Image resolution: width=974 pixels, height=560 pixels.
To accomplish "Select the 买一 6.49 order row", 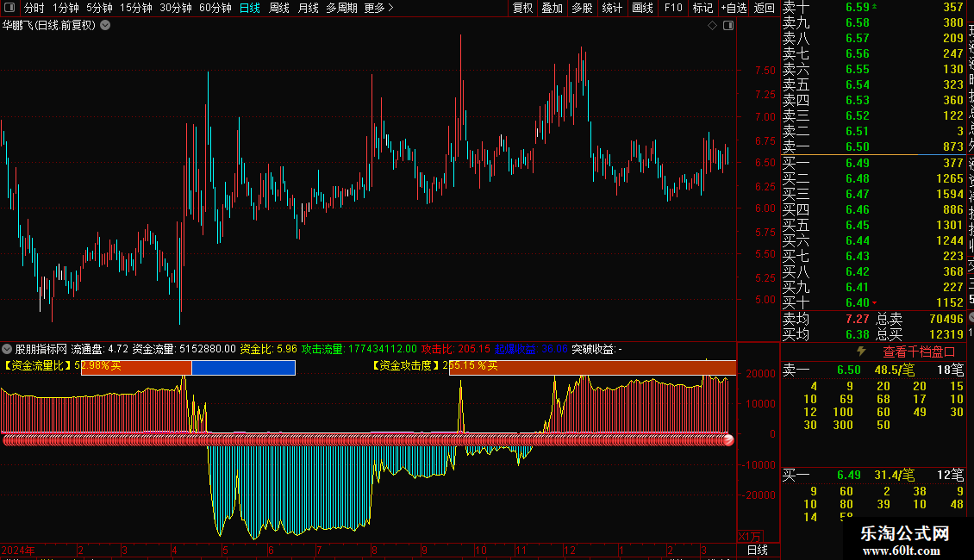I will [x=873, y=164].
